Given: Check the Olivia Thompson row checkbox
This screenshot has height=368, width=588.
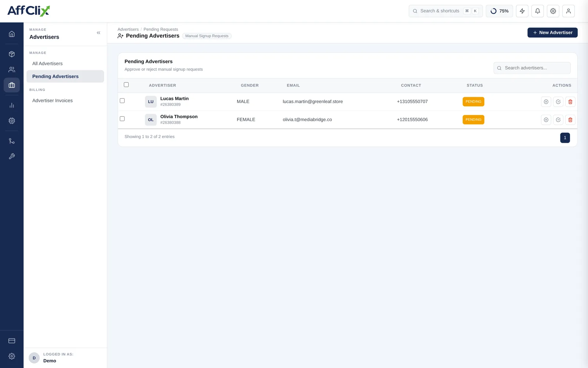Looking at the screenshot, I should coord(122,118).
